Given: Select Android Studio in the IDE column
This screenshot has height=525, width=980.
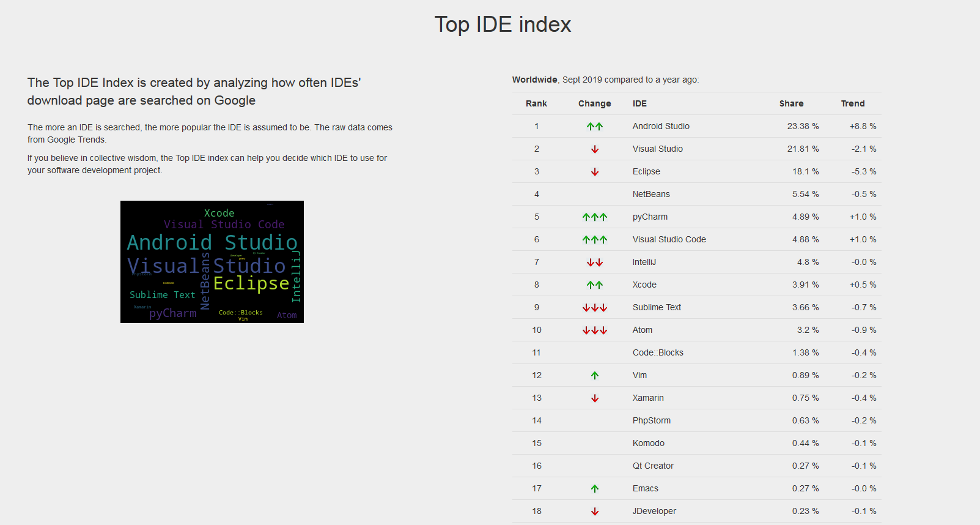Looking at the screenshot, I should tap(661, 126).
